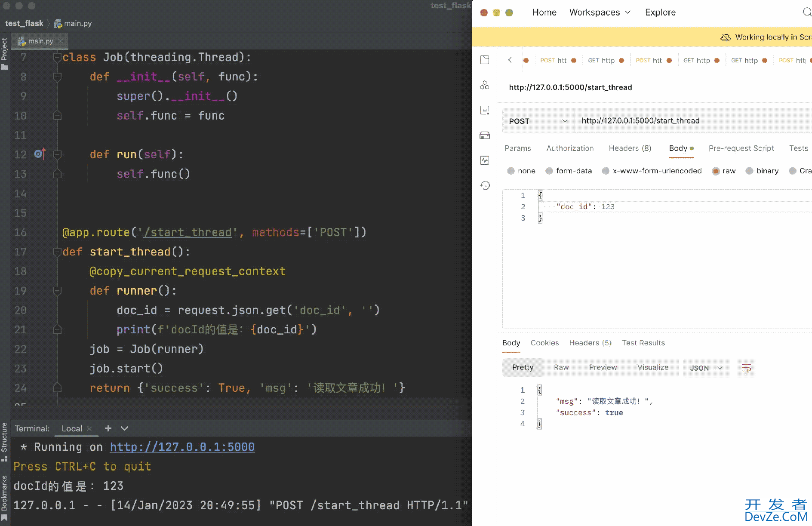Click the left tab-scroll arrow in Postman

(x=510, y=60)
